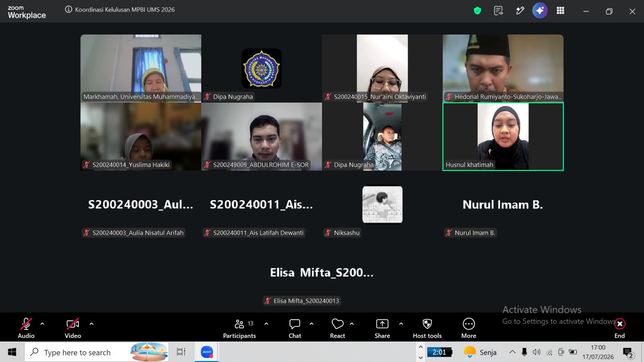Select Nurul Imam B.'s participant tile
The width and height of the screenshot is (644, 362).
point(503,205)
